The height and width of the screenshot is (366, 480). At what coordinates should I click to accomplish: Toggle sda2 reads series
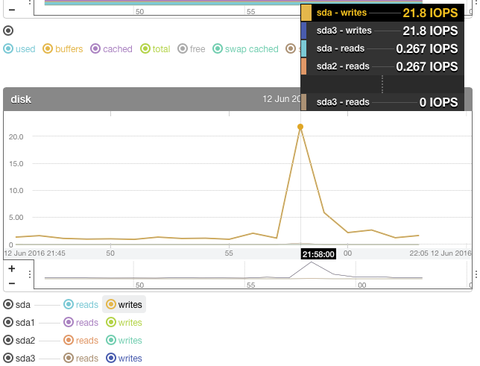pos(81,340)
